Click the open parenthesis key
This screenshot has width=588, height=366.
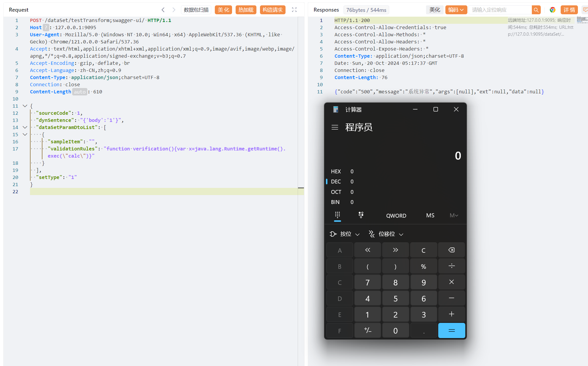(368, 266)
